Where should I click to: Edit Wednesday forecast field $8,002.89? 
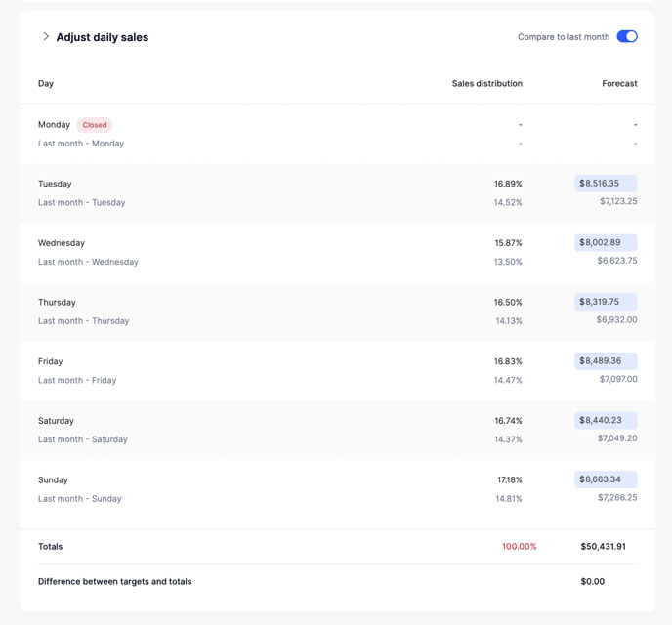click(x=606, y=242)
